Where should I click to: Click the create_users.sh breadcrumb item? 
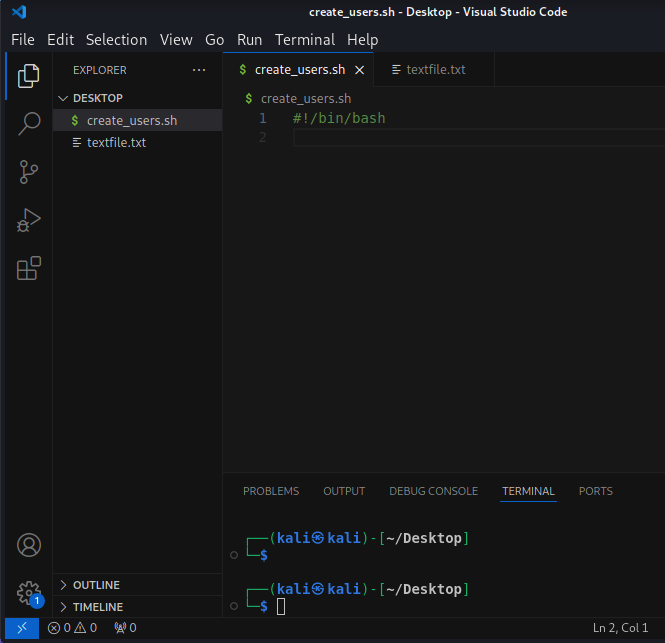click(306, 99)
